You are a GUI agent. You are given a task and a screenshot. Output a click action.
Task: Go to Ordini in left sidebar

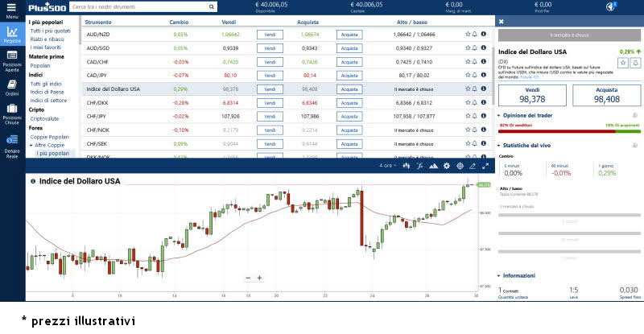click(x=12, y=87)
